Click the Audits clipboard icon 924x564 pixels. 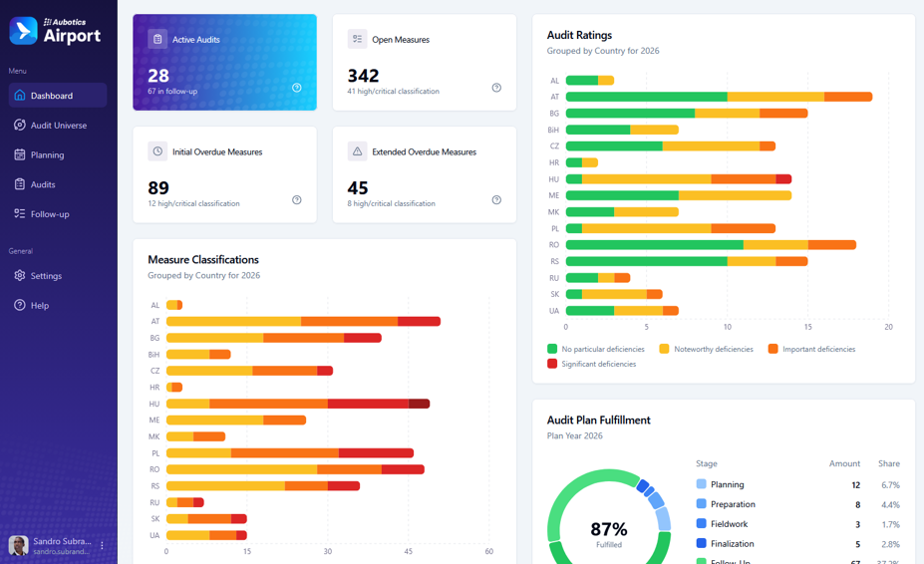(x=20, y=184)
